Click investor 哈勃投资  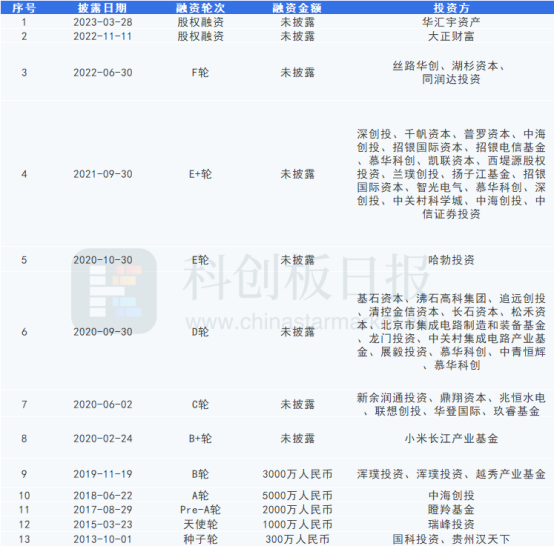(x=451, y=260)
